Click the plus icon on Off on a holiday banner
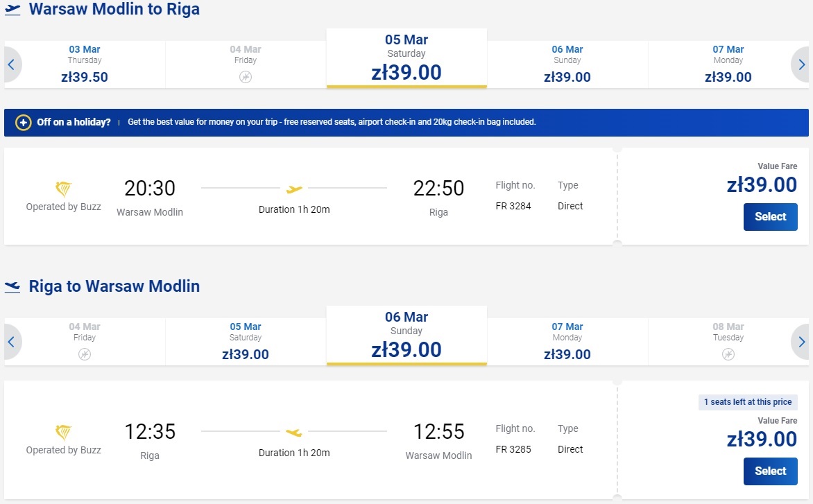813x504 pixels. [24, 122]
